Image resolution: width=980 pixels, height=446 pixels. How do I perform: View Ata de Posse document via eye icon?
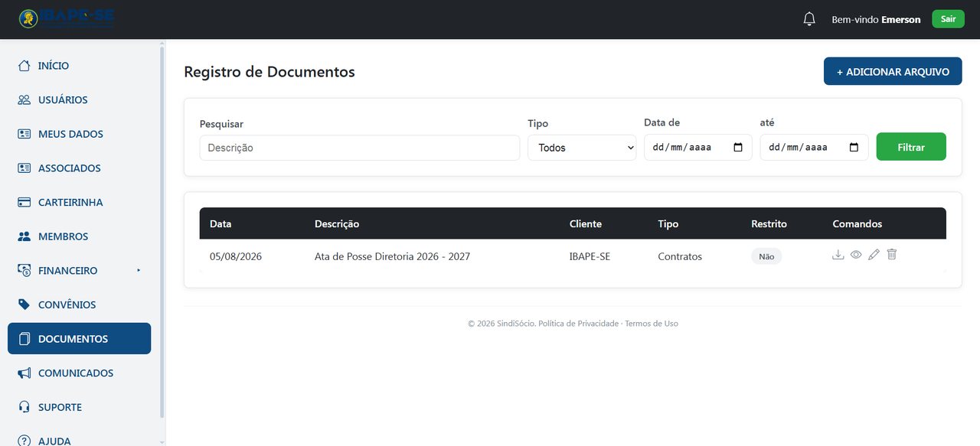click(856, 255)
